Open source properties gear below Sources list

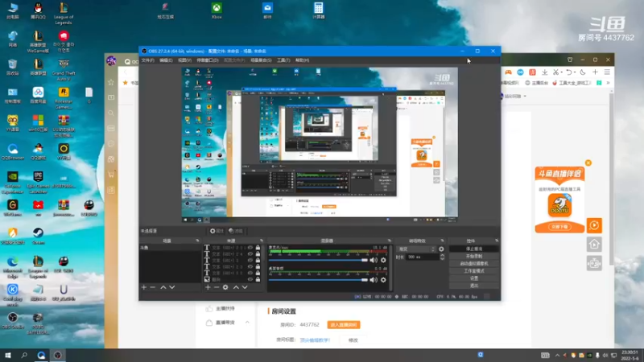click(x=225, y=287)
